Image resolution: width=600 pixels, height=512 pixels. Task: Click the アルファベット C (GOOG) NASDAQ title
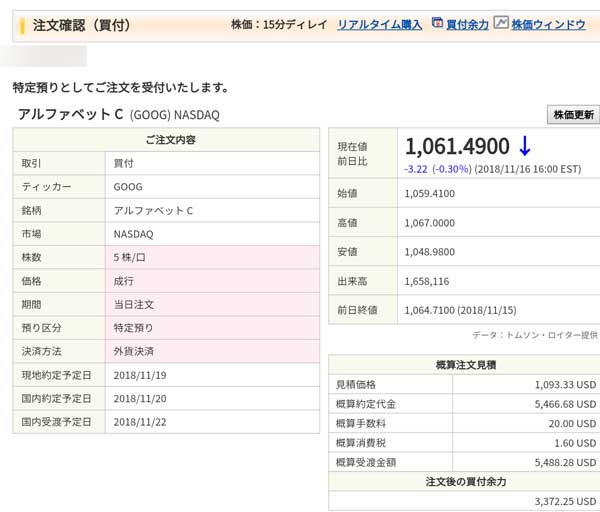click(x=118, y=115)
